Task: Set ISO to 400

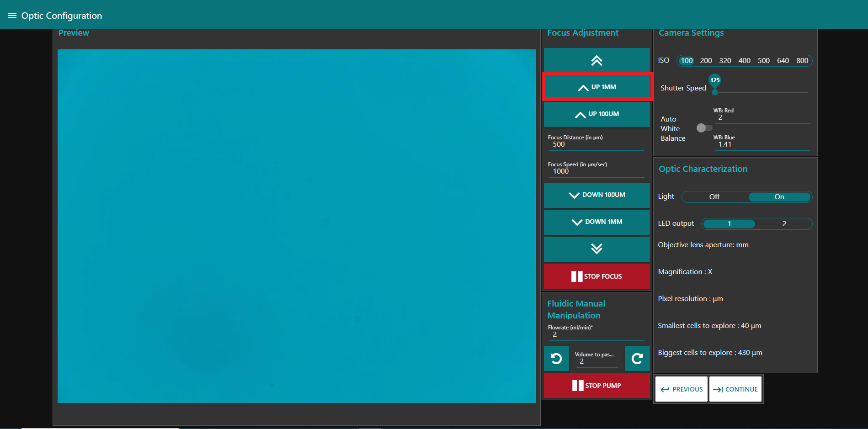Action: coord(744,61)
